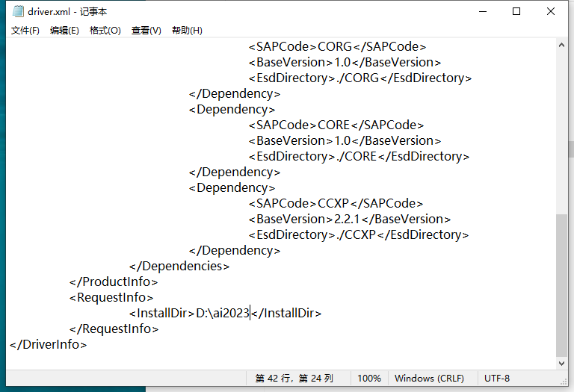The image size is (574, 392).
Task: Click the scrollbar up arrow
Action: click(x=561, y=45)
